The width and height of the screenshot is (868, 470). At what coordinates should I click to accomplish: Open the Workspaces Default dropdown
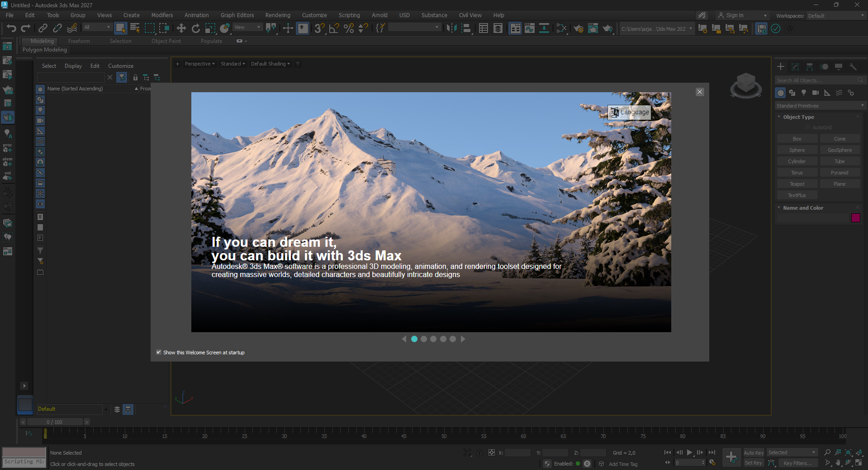pyautogui.click(x=836, y=15)
